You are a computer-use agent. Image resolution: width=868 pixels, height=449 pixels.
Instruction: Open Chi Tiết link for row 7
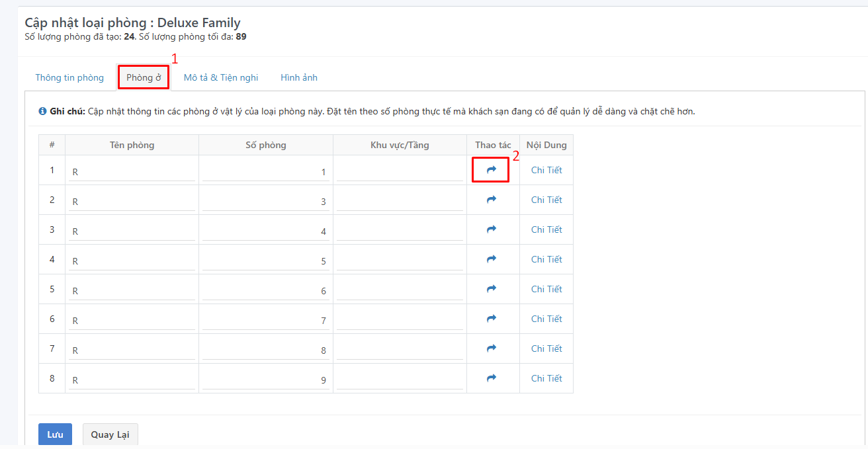click(546, 348)
